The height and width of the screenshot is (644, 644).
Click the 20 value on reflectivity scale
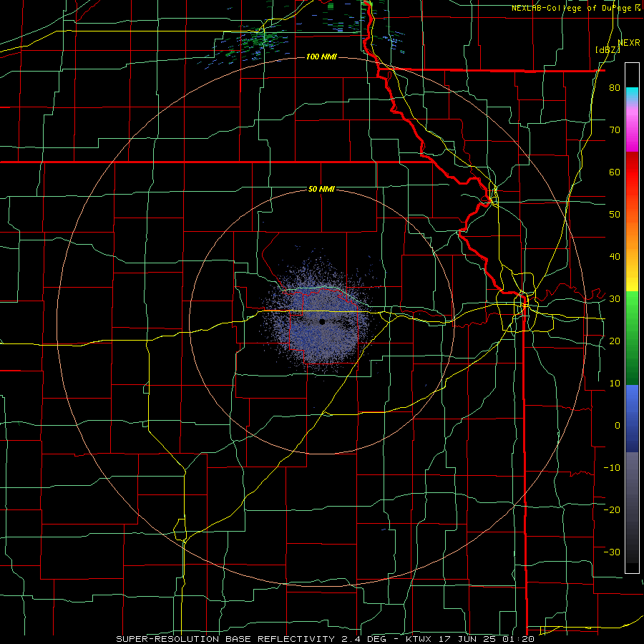click(x=615, y=341)
